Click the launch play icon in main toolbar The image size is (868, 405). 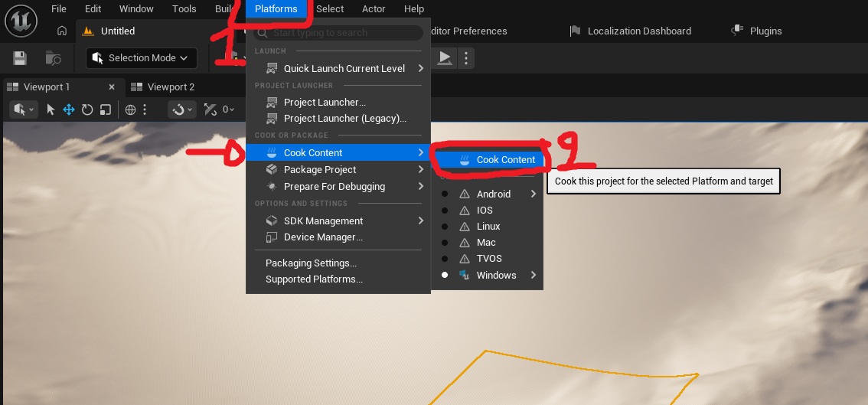pos(445,57)
